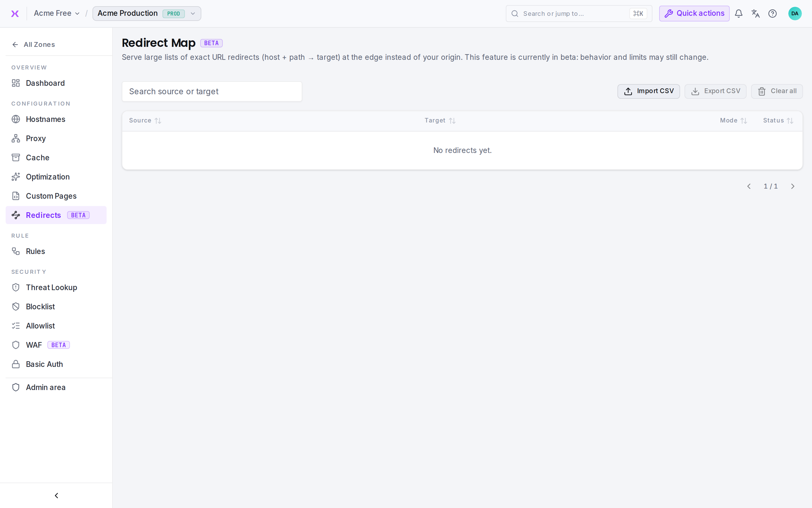Sort table by Target column
812x508 pixels.
[440, 121]
